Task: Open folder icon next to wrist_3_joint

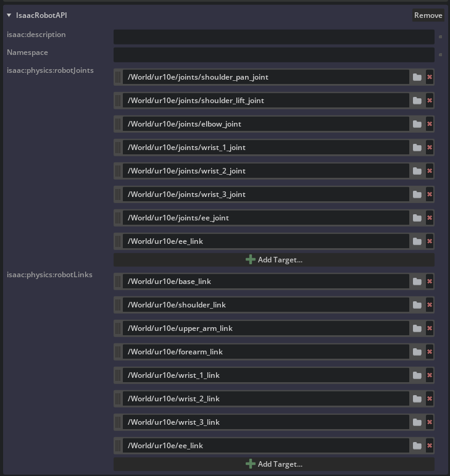Action: pos(417,194)
